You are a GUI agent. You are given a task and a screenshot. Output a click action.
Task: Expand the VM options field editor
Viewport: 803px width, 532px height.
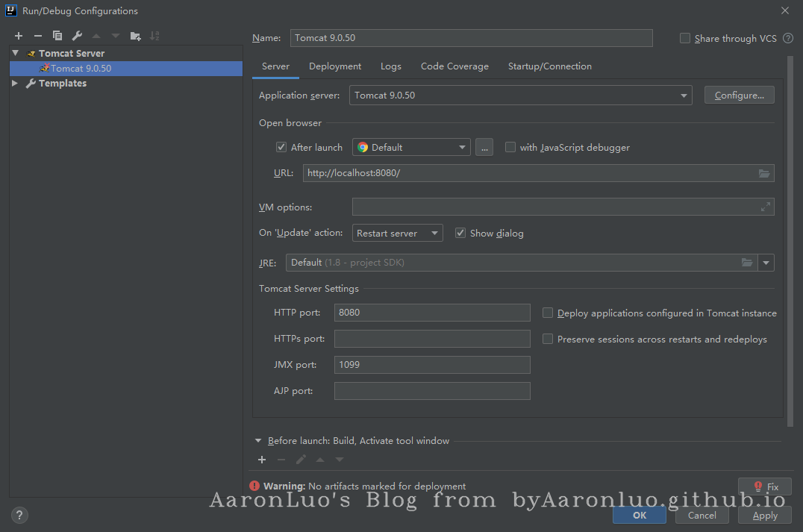click(765, 207)
